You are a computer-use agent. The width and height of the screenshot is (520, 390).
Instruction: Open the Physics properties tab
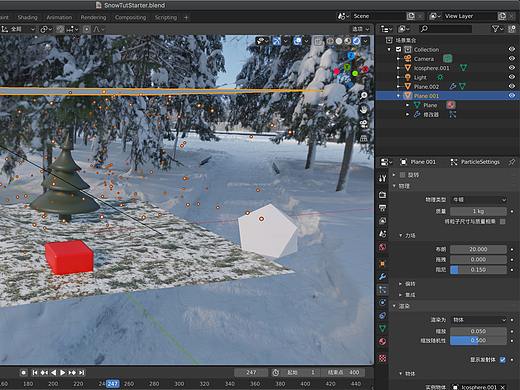point(382,302)
